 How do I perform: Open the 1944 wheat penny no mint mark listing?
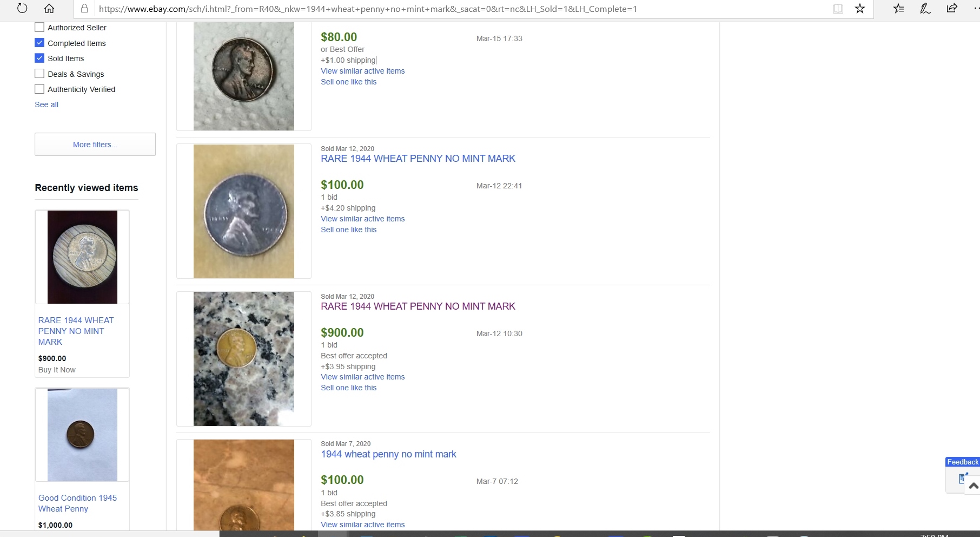coord(388,454)
